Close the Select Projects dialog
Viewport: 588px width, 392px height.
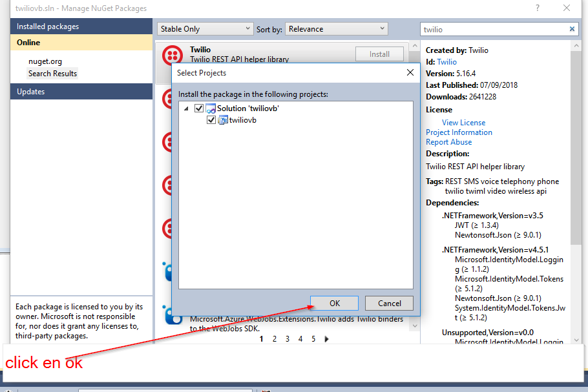410,72
